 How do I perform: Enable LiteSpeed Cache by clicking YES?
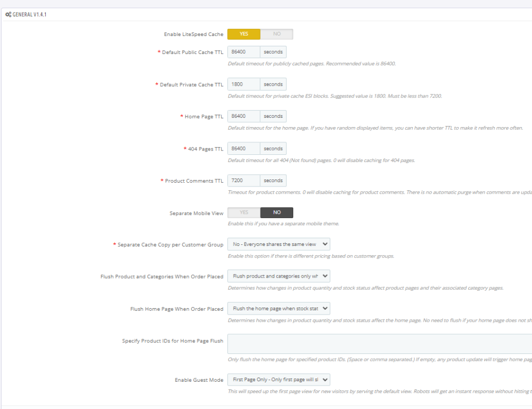coord(243,34)
